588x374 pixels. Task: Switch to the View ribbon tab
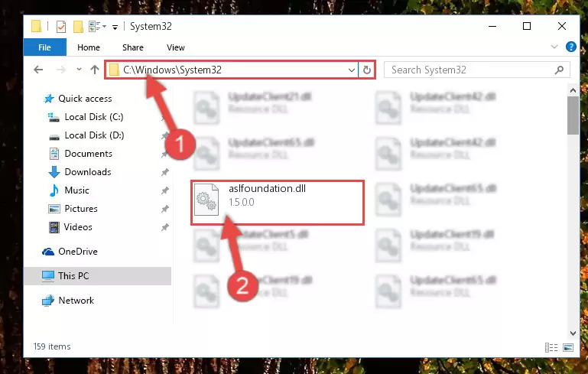pos(176,47)
